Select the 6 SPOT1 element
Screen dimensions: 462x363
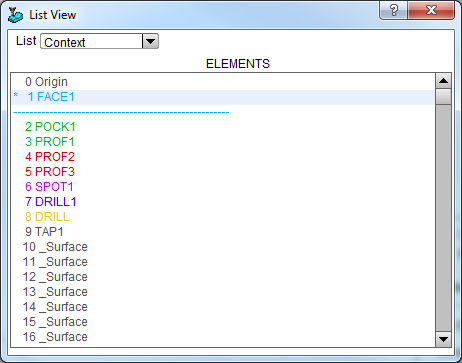[x=223, y=187]
